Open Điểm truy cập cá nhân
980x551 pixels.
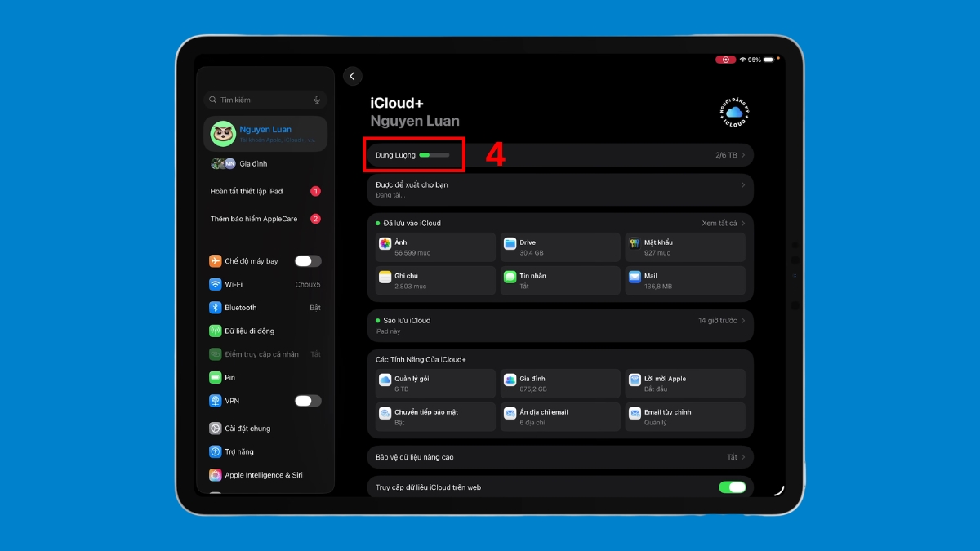(x=265, y=354)
